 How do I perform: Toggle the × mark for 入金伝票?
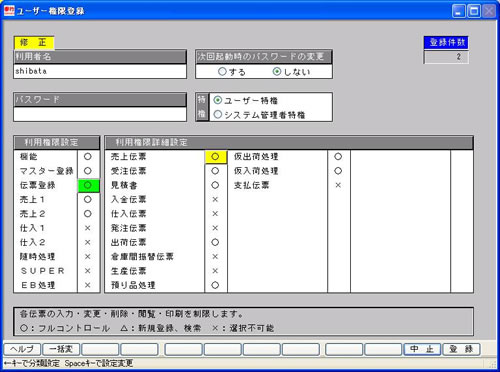(215, 199)
